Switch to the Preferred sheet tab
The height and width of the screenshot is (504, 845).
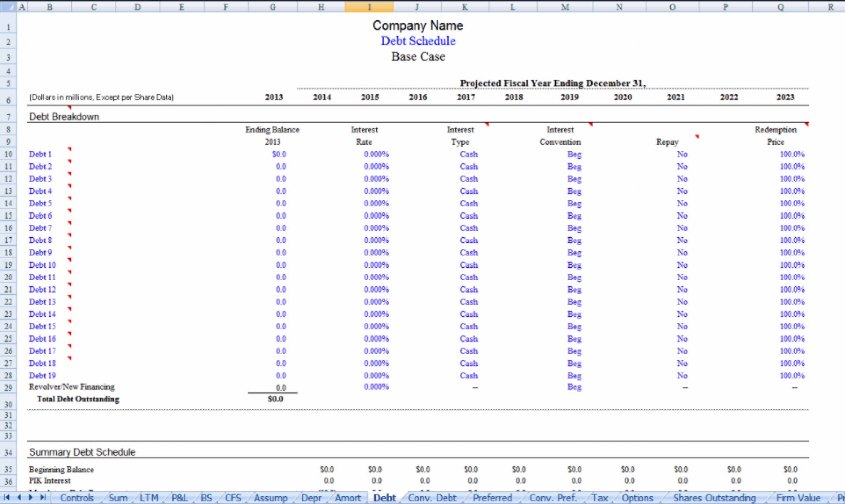492,498
